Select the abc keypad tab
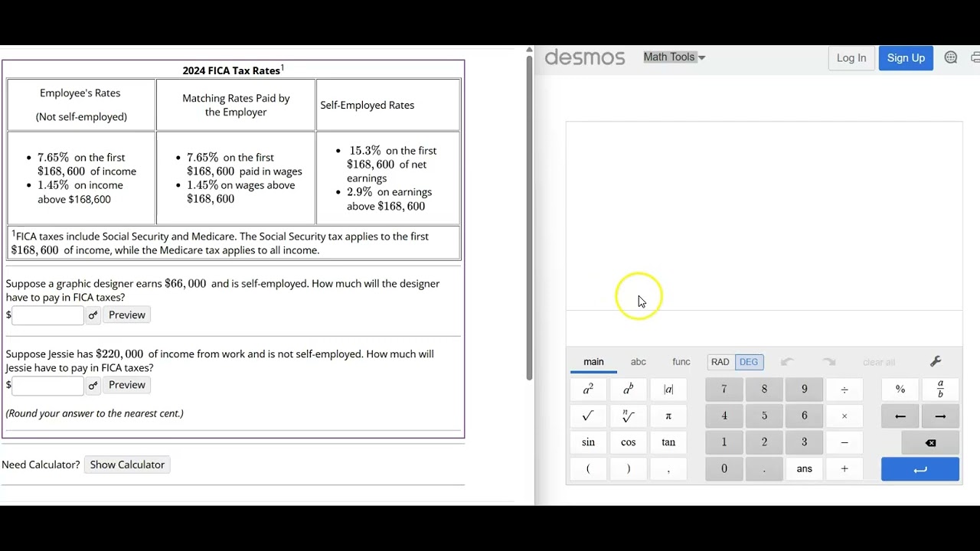This screenshot has height=551, width=980. coord(639,362)
